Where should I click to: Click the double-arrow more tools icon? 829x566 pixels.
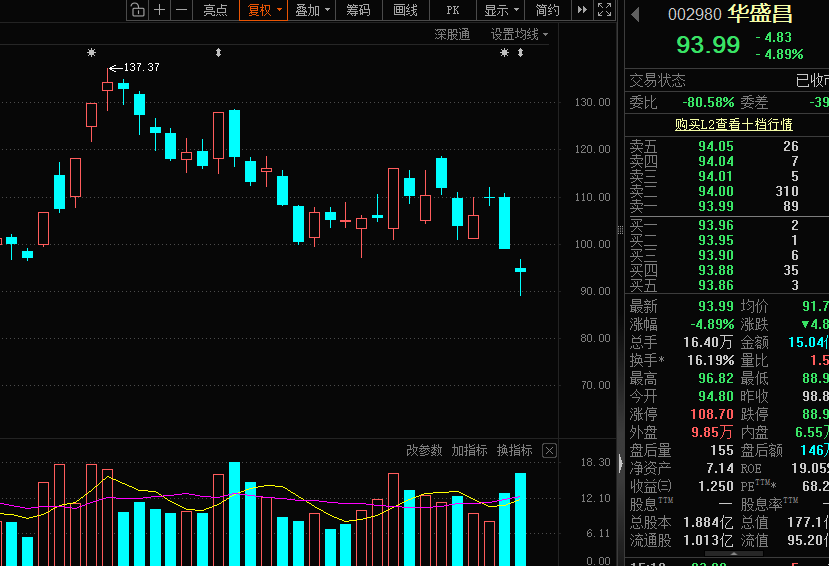coord(582,10)
